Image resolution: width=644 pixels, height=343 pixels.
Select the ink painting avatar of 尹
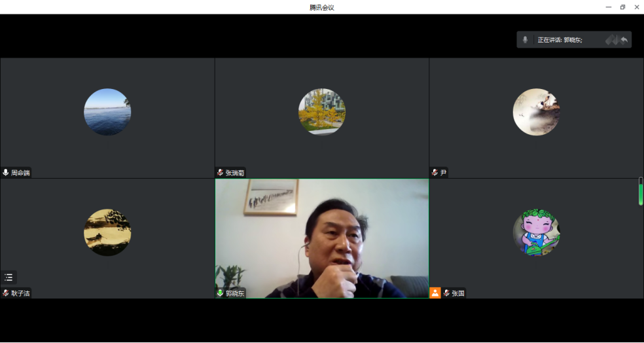point(537,112)
